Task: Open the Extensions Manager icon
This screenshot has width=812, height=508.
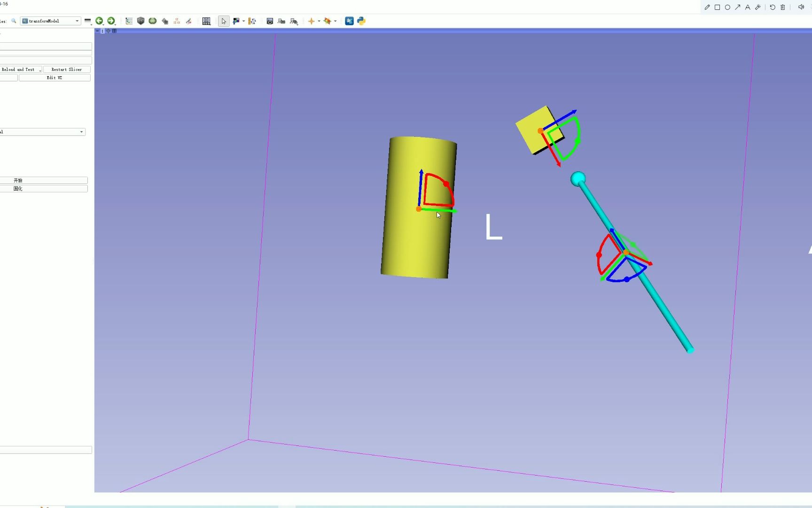Action: [x=349, y=21]
